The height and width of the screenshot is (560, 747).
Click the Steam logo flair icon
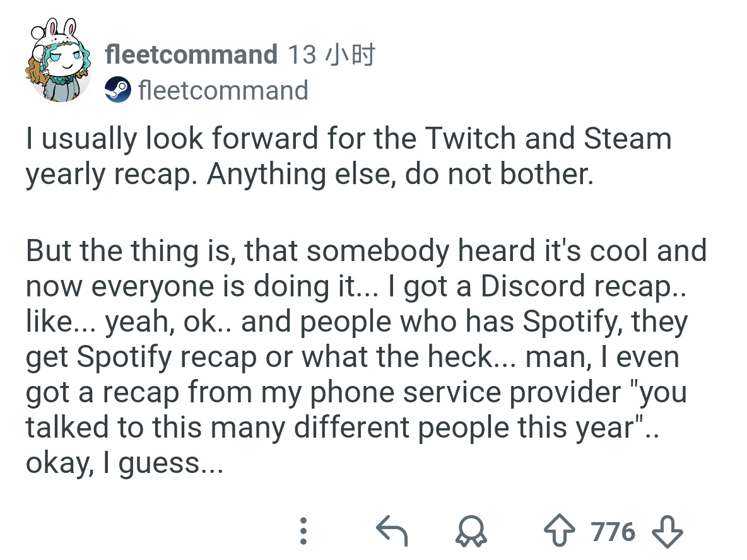pos(118,91)
